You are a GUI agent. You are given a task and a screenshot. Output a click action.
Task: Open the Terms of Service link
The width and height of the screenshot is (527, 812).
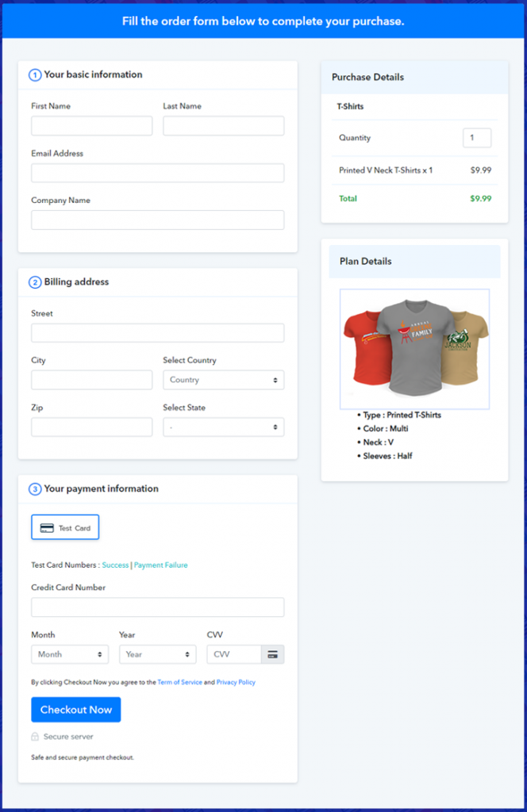coord(179,682)
